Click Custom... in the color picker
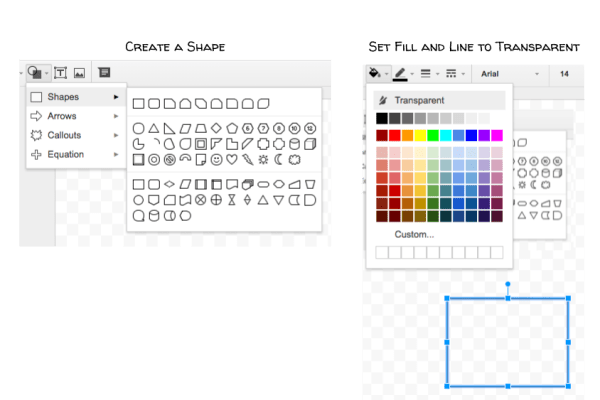The width and height of the screenshot is (600, 400). pos(414,234)
